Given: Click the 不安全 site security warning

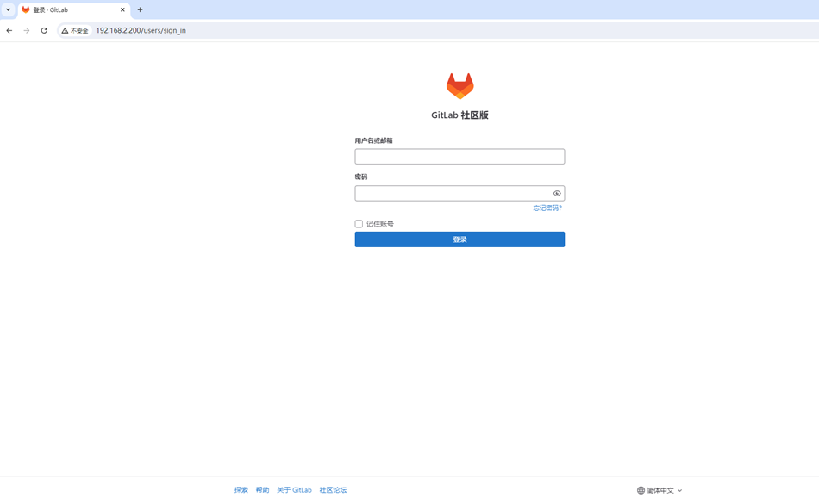Looking at the screenshot, I should click(75, 31).
